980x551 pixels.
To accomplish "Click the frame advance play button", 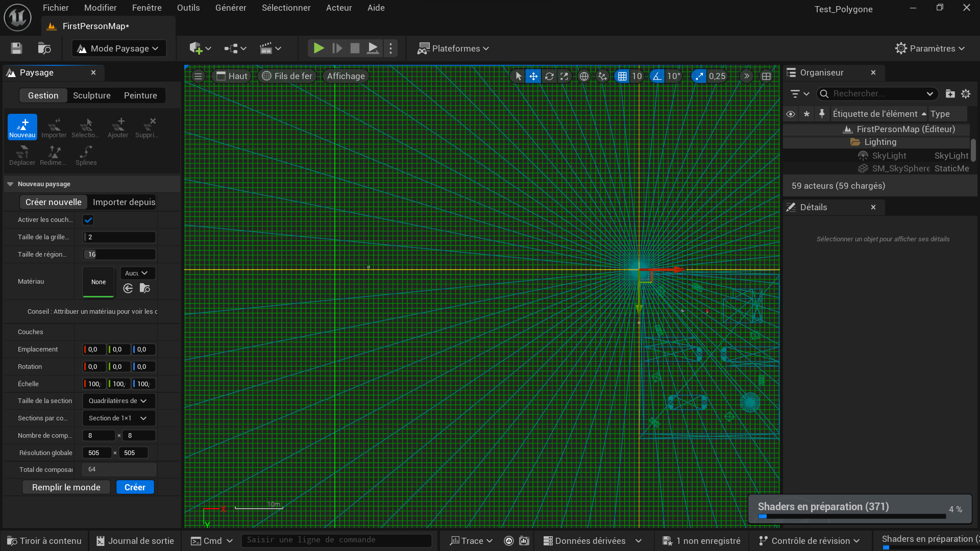I will [x=337, y=48].
